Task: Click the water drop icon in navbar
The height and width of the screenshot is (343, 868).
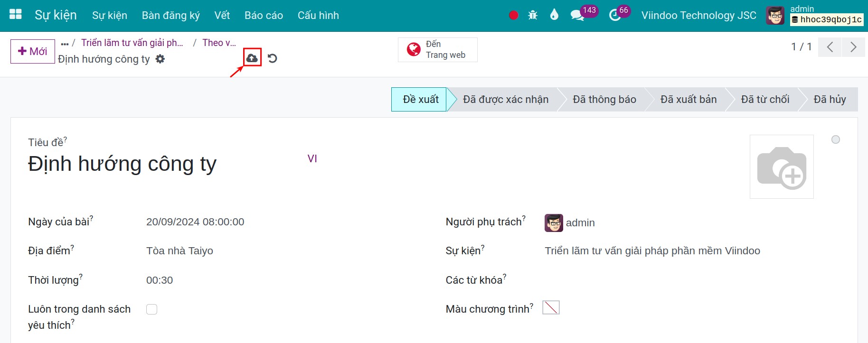Action: click(554, 15)
